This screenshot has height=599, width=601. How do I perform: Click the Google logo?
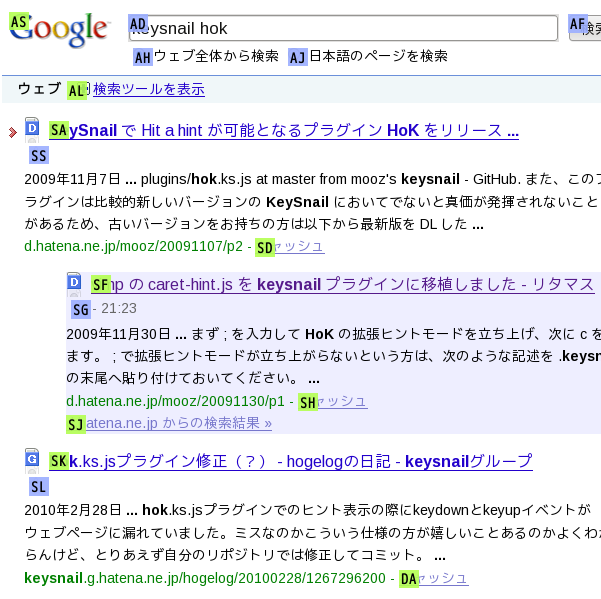point(59,30)
